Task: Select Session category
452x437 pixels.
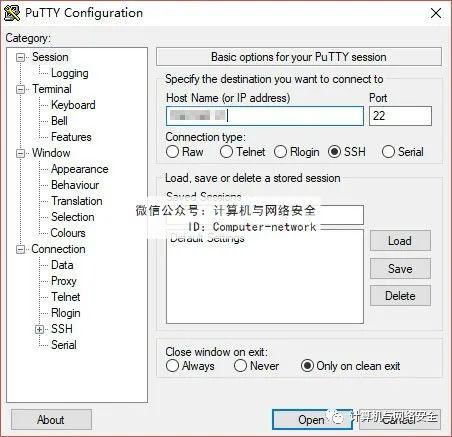Action: (50, 57)
